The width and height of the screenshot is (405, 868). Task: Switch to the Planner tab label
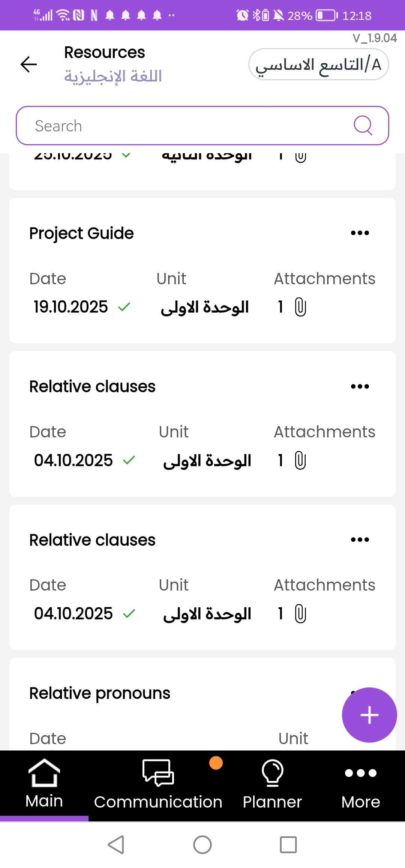[x=272, y=802]
